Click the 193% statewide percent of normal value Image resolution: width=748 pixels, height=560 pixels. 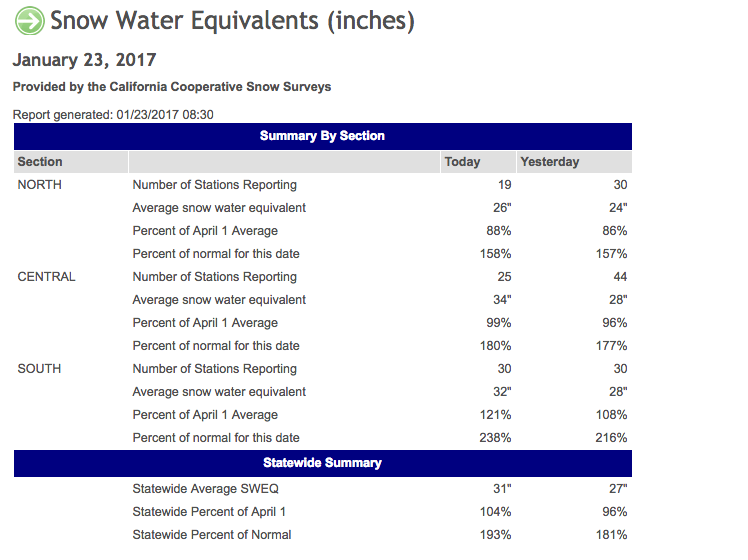point(496,535)
